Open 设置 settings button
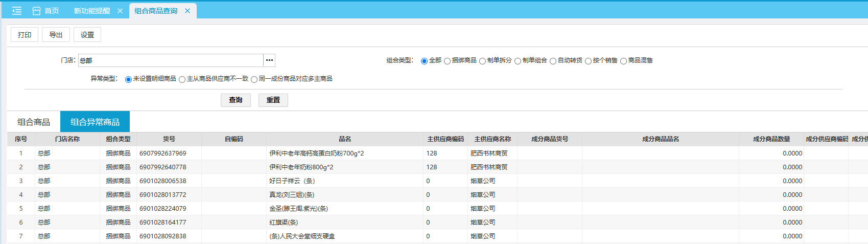This screenshot has height=244, width=868. click(x=87, y=35)
